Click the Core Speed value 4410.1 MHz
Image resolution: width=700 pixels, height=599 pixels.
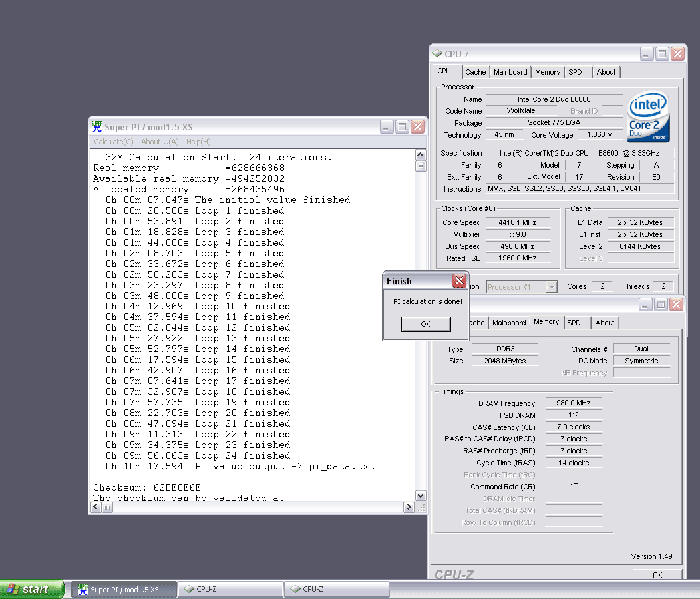(518, 222)
